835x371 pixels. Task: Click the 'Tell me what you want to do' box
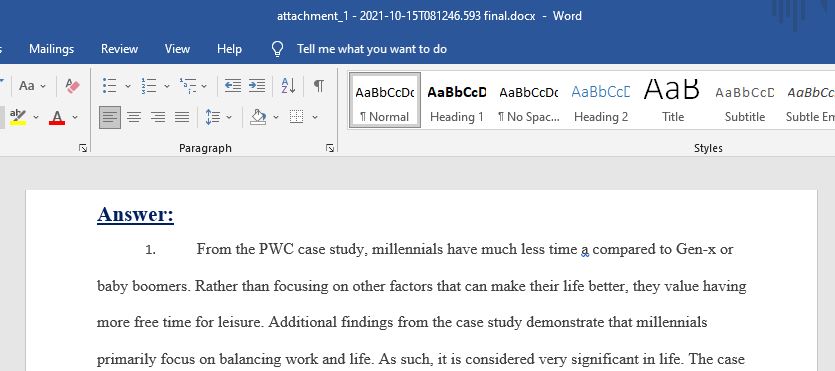click(372, 49)
